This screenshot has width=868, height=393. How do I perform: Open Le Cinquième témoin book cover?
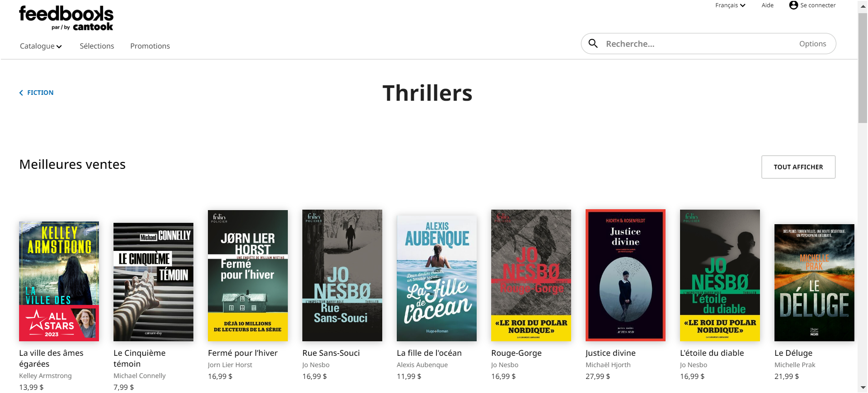153,282
